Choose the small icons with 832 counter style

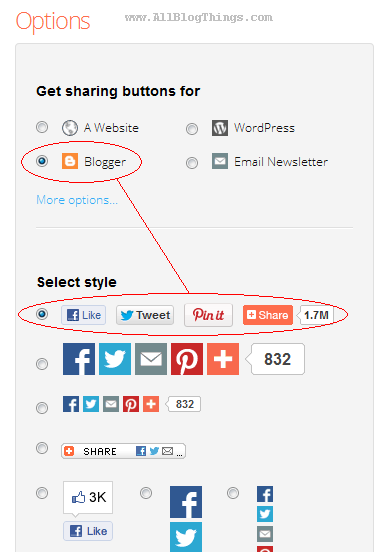click(x=42, y=408)
